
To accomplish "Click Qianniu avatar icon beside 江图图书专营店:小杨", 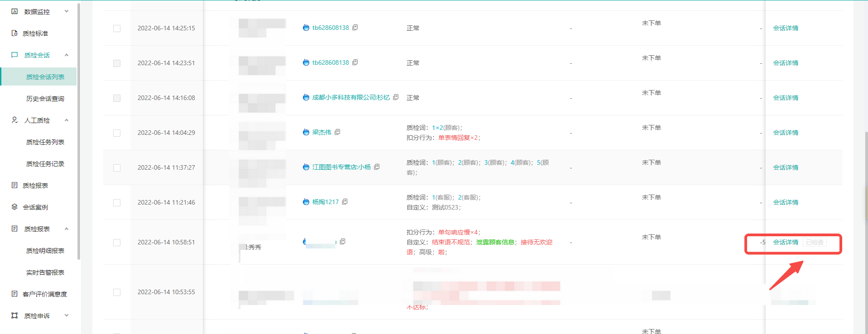I will click(x=306, y=167).
